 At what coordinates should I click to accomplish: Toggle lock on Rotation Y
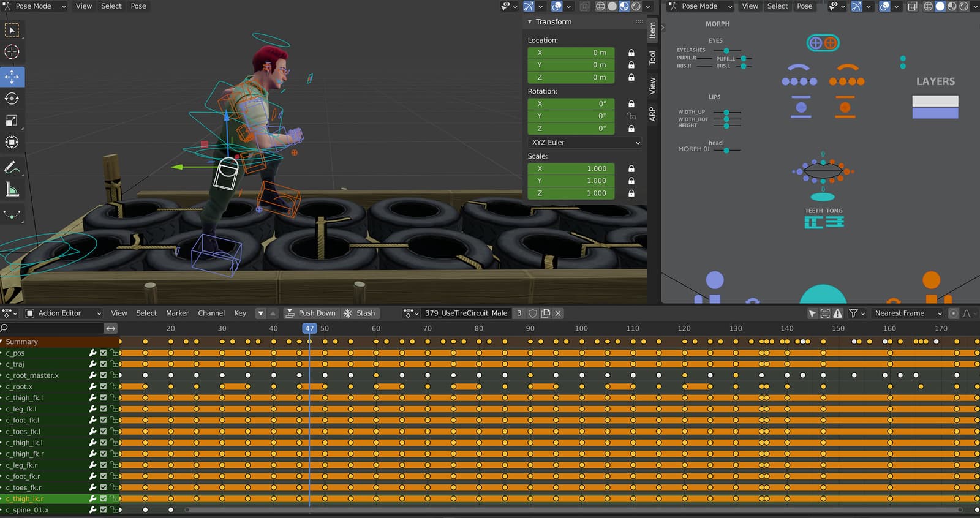631,116
